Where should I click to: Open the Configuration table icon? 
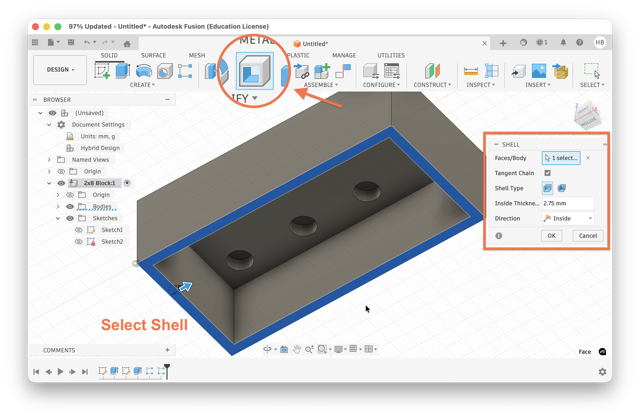(x=392, y=71)
